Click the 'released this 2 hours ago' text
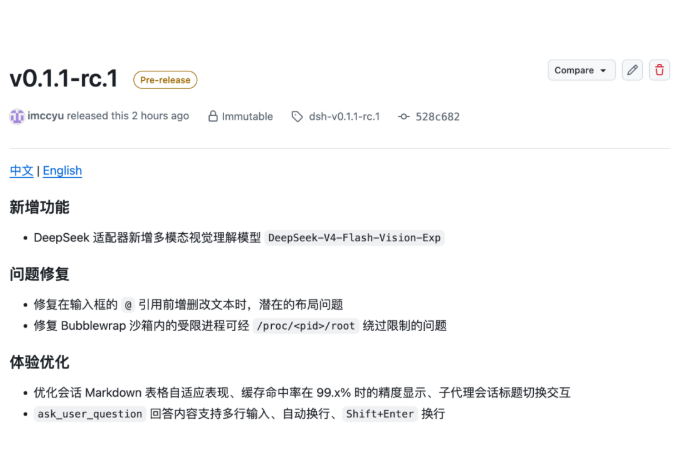 [x=128, y=116]
